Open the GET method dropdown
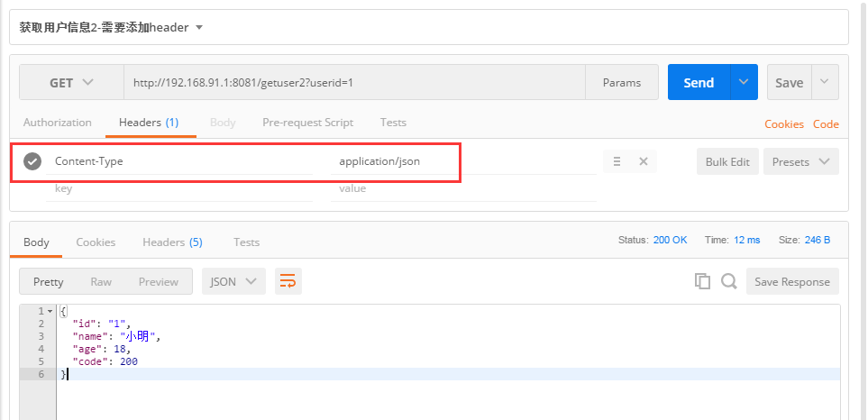 tap(71, 82)
